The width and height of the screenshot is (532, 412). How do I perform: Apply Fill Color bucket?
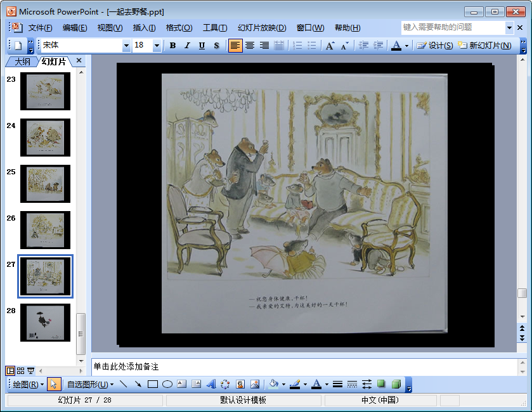click(273, 384)
